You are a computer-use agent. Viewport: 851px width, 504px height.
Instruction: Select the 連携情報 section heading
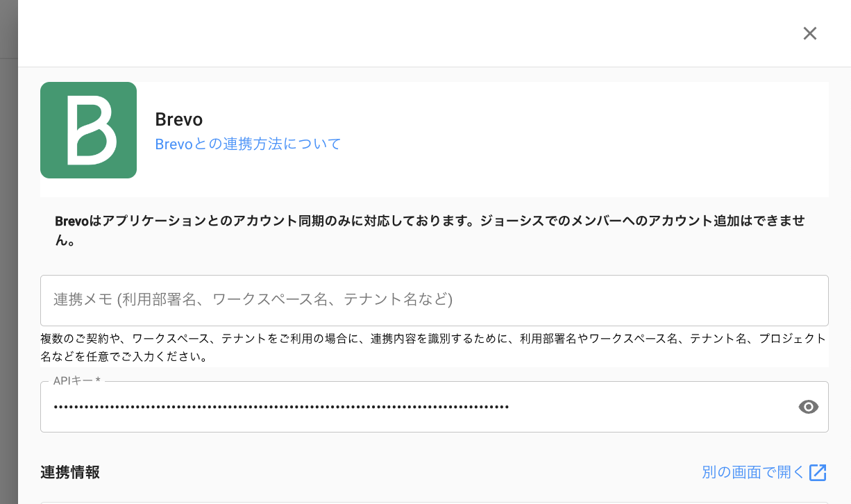click(70, 473)
